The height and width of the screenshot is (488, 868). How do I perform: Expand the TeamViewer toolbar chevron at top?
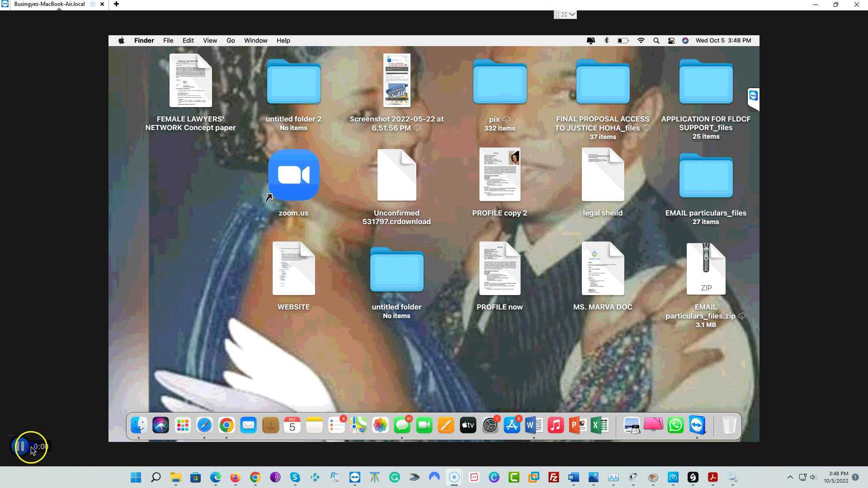point(572,14)
